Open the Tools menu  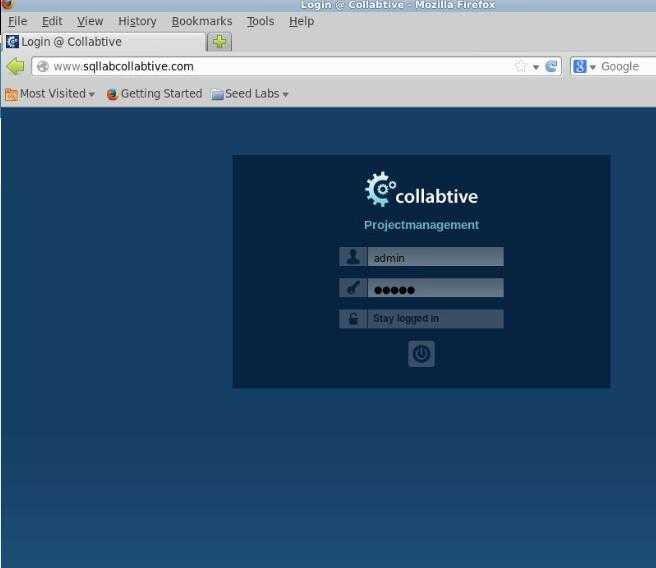tap(261, 21)
